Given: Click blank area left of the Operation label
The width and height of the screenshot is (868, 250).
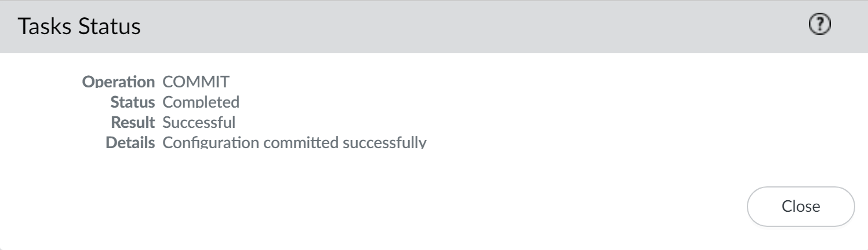Looking at the screenshot, I should click(41, 82).
